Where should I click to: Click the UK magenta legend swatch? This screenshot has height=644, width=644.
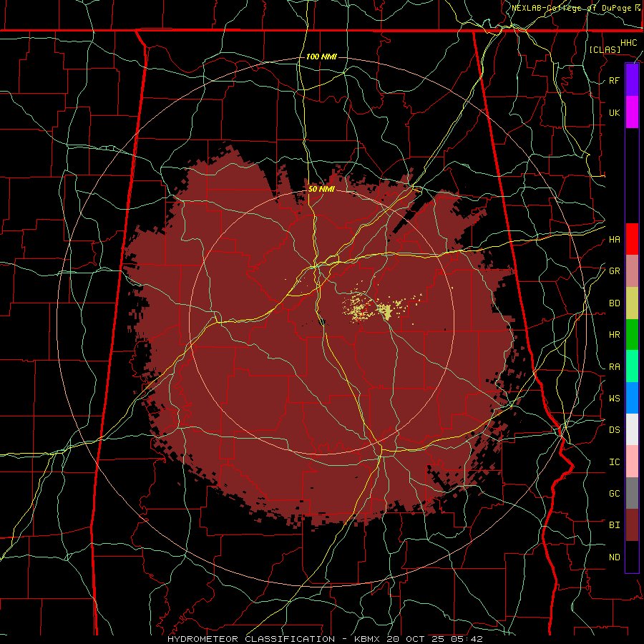pyautogui.click(x=632, y=112)
